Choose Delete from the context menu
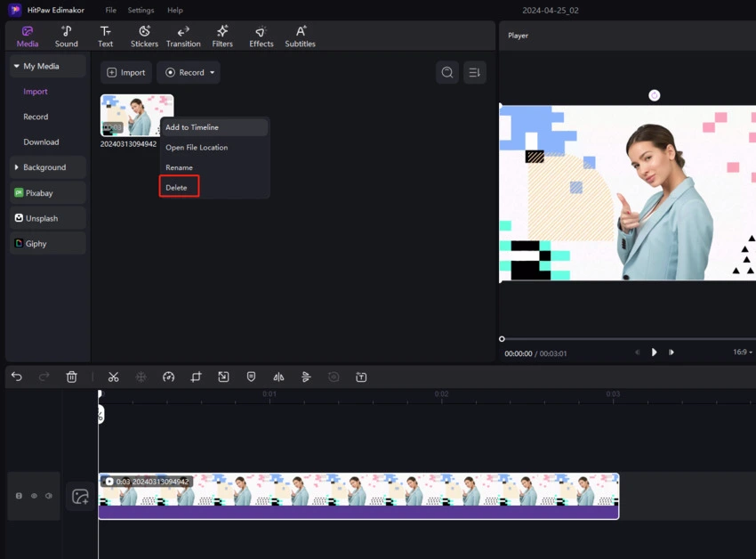This screenshot has height=559, width=756. coord(177,188)
